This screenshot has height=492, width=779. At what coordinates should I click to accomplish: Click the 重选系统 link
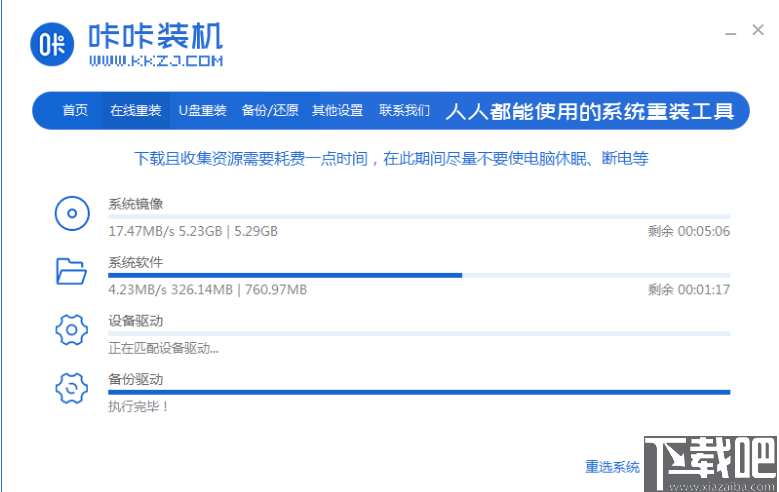coord(612,467)
